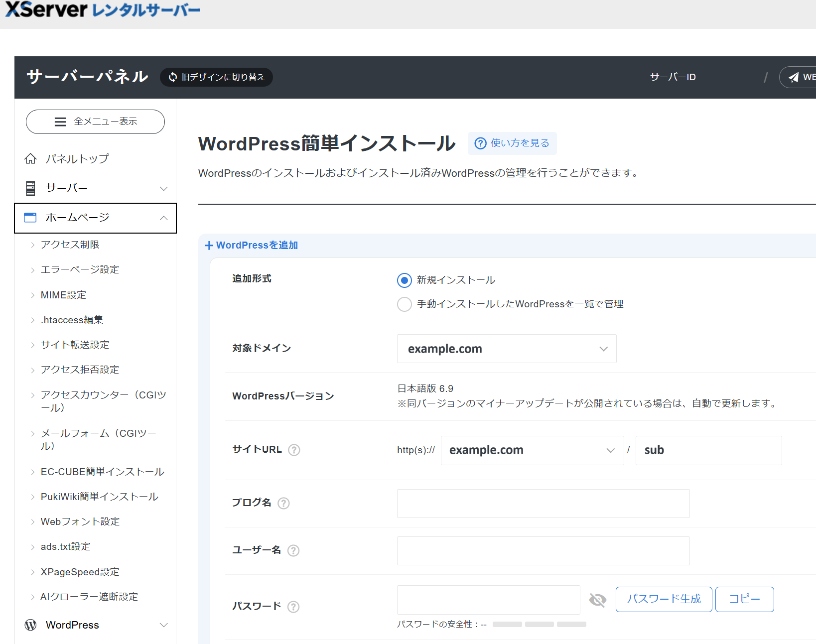Open XPageSpeed設定 from the sidebar
Viewport: 816px width, 644px height.
coord(80,571)
